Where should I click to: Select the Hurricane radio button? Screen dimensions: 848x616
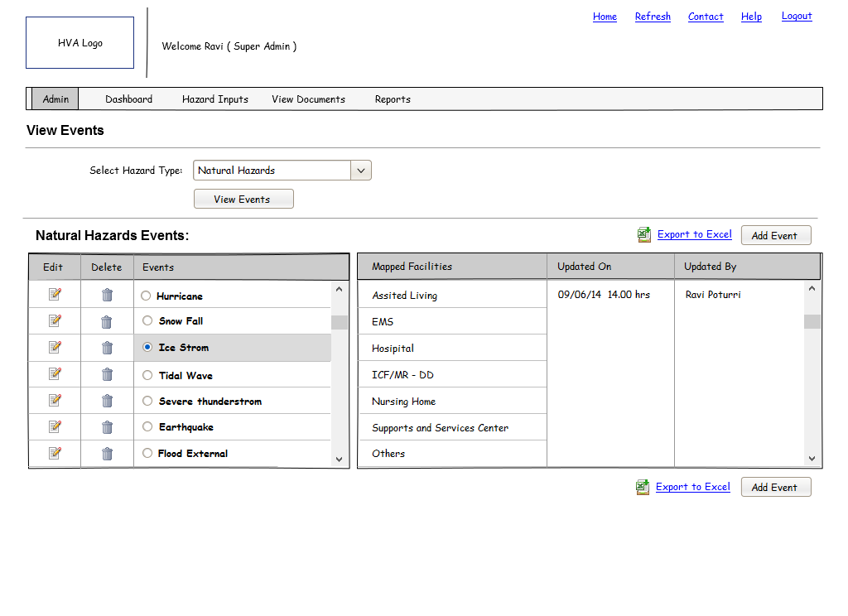coord(147,296)
